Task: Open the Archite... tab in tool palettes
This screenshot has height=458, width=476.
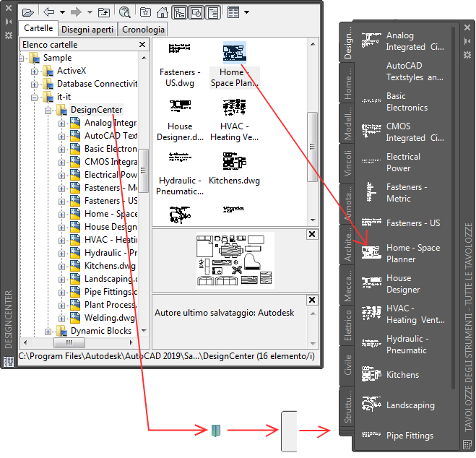Action: 347,245
